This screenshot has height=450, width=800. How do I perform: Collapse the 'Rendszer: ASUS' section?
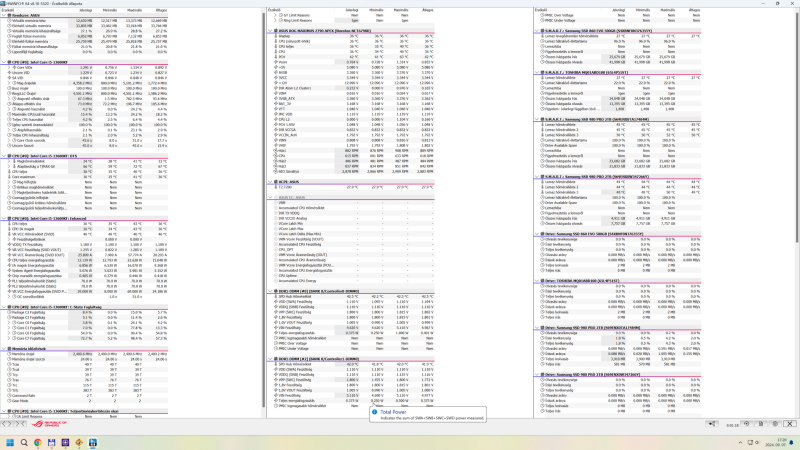point(4,15)
